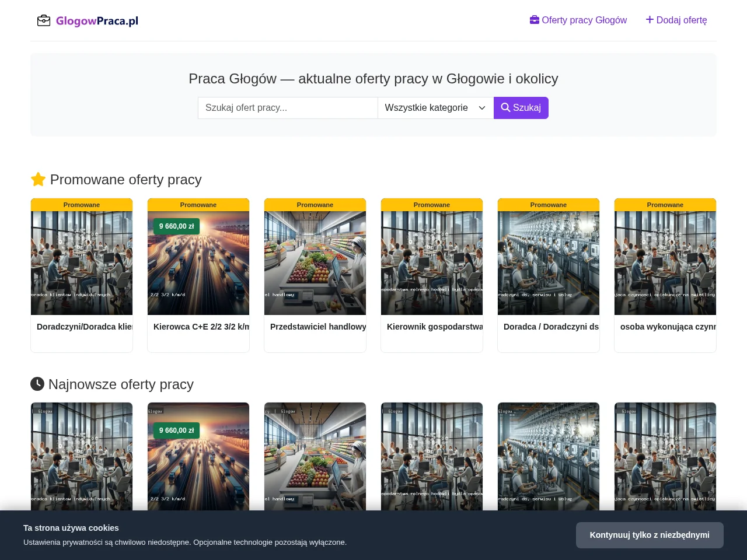
Task: Open the Dodaj ofertę nav link
Action: [x=676, y=20]
